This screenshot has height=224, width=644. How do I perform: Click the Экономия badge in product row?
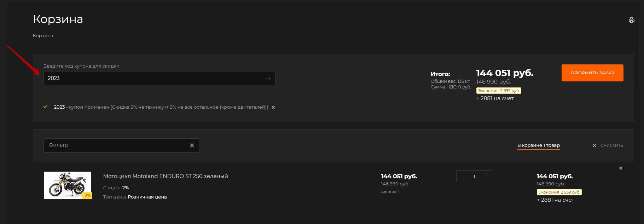pos(559,192)
